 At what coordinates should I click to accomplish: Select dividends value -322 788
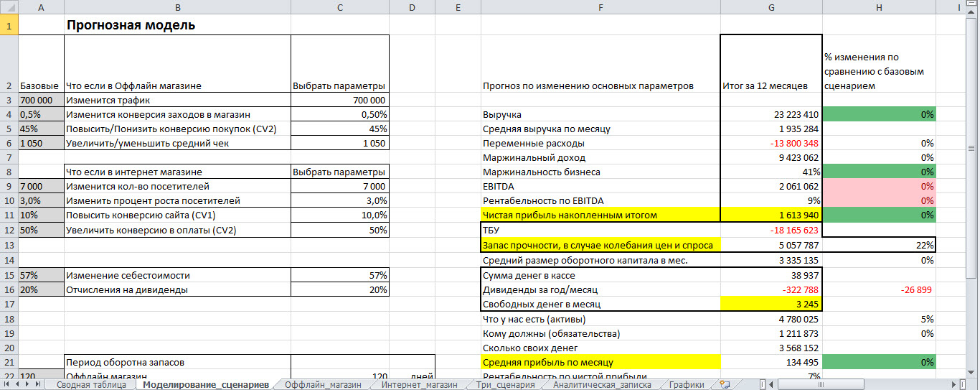[771, 289]
